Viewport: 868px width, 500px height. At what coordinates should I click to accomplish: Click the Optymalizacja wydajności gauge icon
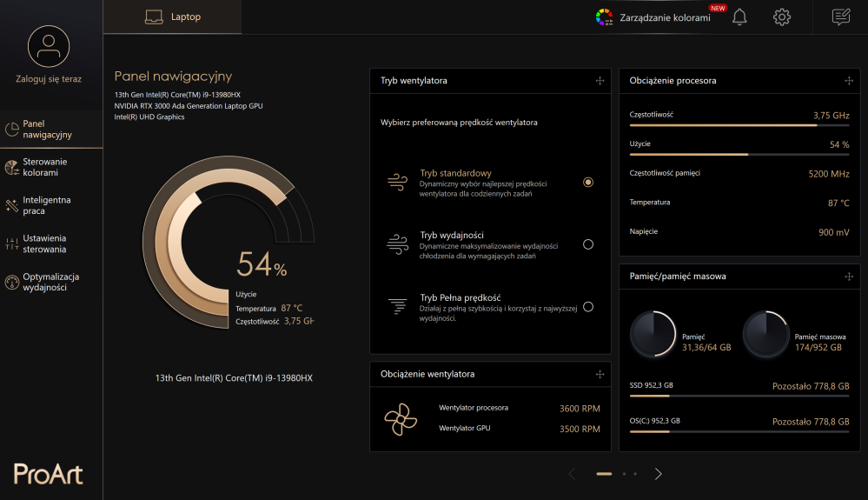pyautogui.click(x=11, y=283)
